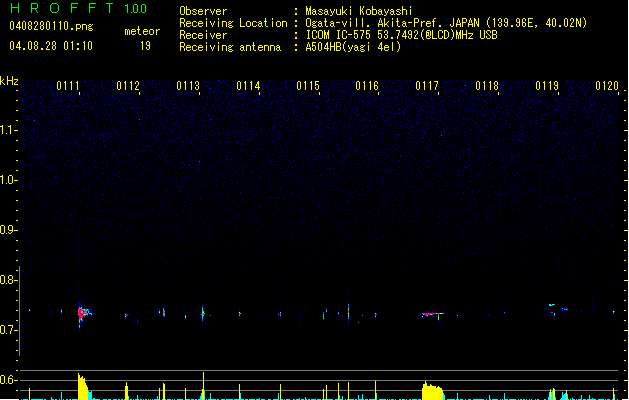
Task: Click the long red echo near 0117
Action: 432,314
